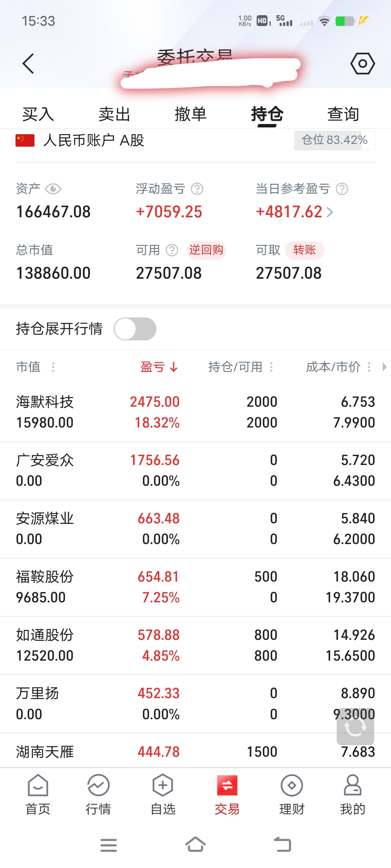The width and height of the screenshot is (391, 868).
Task: Sort holdings by 盈亏 column
Action: click(159, 367)
